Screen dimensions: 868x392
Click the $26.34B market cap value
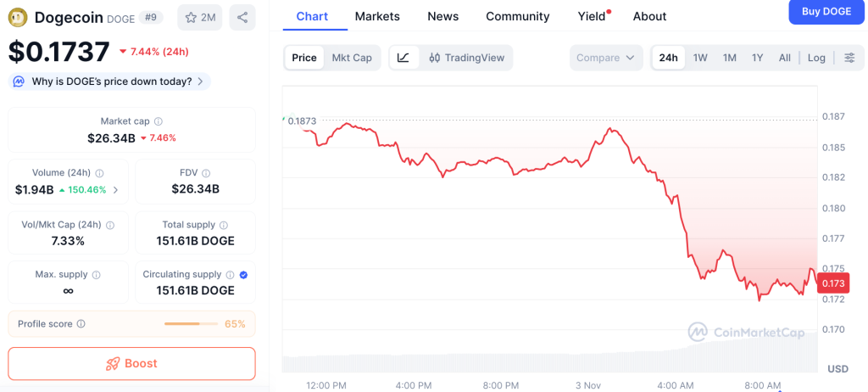tap(111, 138)
